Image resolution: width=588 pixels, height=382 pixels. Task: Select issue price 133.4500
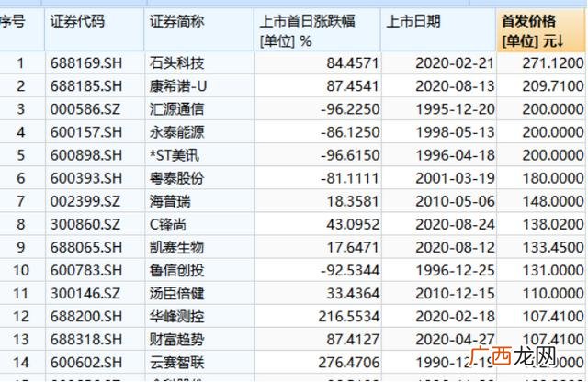(x=553, y=247)
